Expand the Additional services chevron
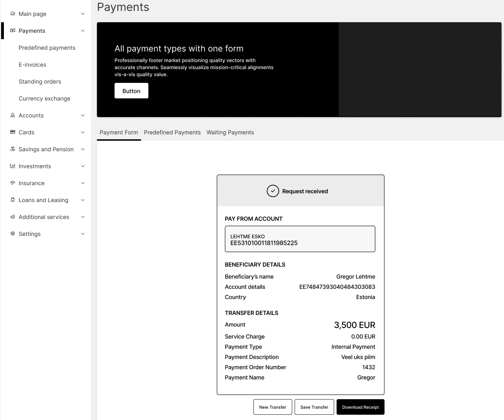Viewport: 504px width, 420px height. click(x=83, y=217)
